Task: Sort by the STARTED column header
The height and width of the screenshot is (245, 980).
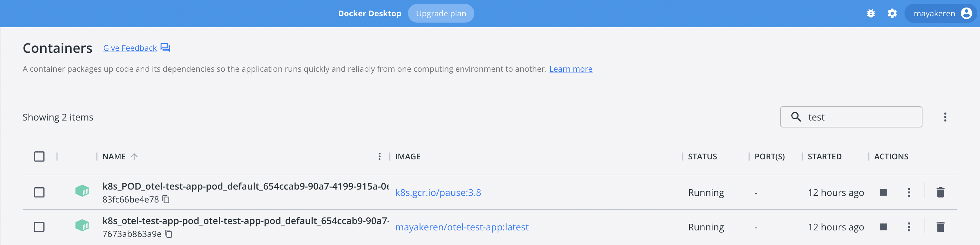Action: click(x=824, y=156)
